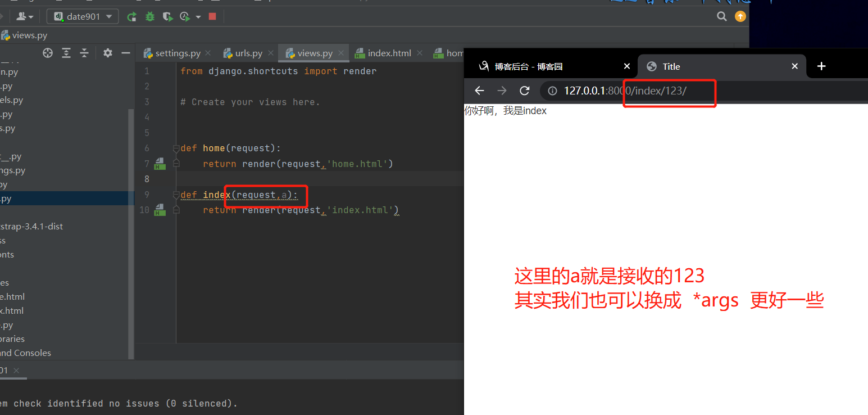Click the comment '# Create your views here.'

(x=250, y=102)
